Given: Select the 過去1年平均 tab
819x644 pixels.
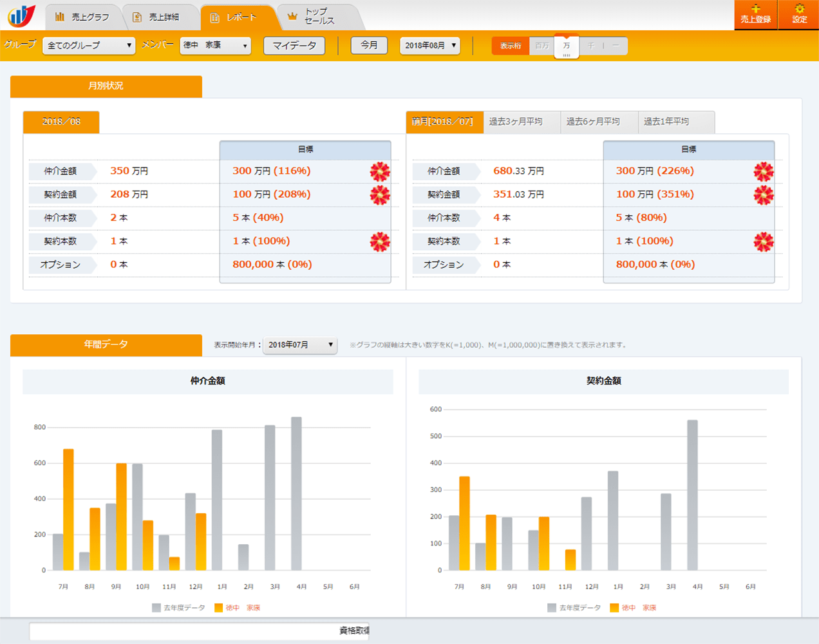Looking at the screenshot, I should pyautogui.click(x=666, y=122).
